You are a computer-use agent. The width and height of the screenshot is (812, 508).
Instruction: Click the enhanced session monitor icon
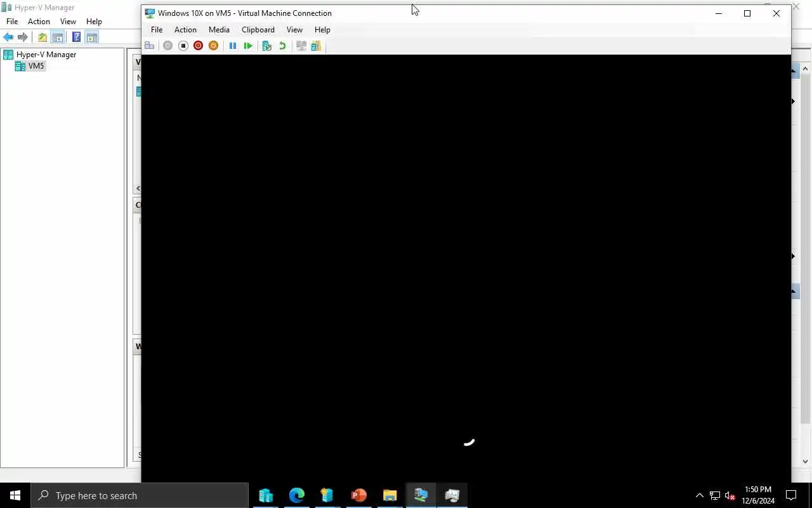pyautogui.click(x=301, y=46)
